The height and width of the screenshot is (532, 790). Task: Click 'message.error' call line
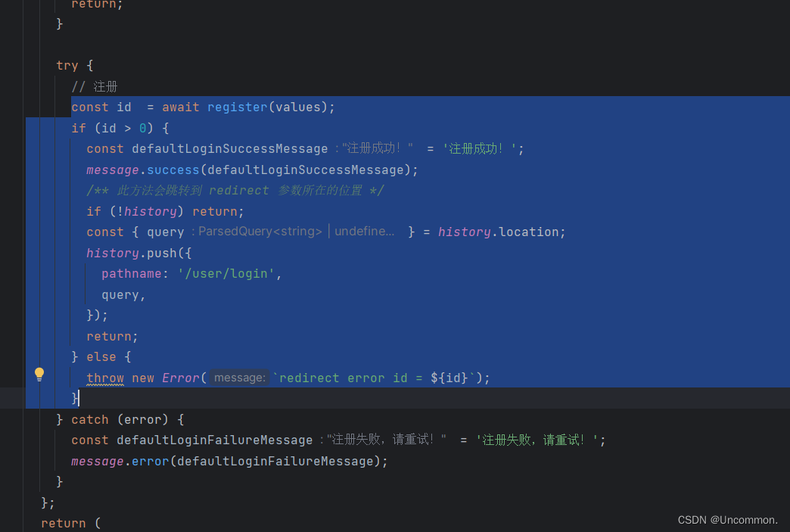coord(229,462)
